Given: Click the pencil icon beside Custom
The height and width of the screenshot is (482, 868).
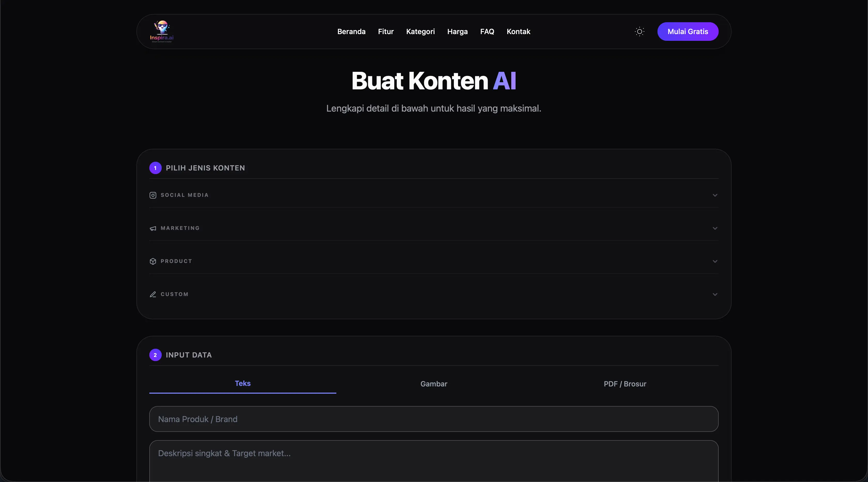Looking at the screenshot, I should [153, 294].
